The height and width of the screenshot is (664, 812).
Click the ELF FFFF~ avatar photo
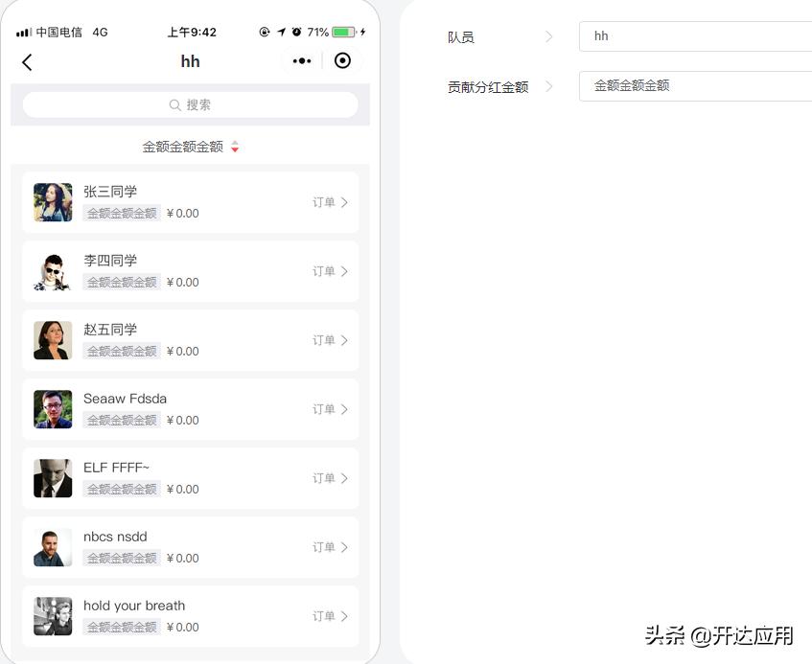pos(53,478)
